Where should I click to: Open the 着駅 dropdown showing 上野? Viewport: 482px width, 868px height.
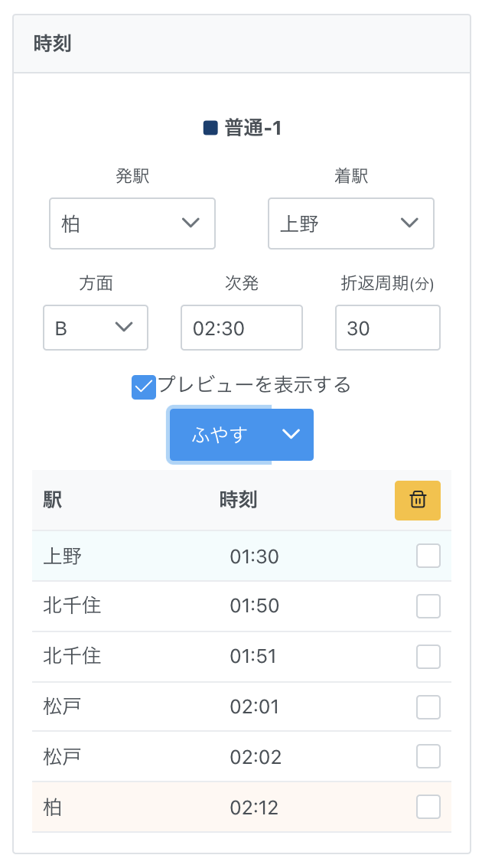coord(350,224)
